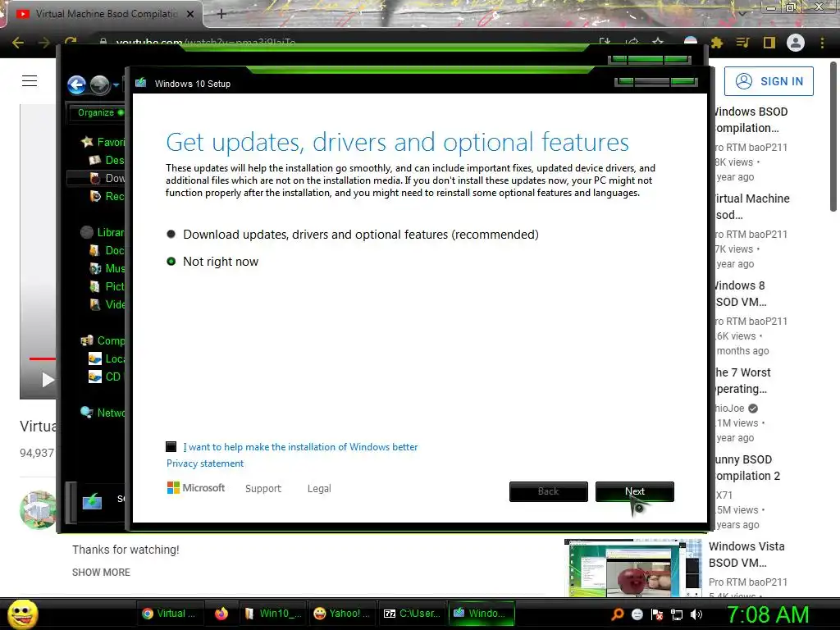Click the Back button in Windows Setup
This screenshot has width=840, height=630.
point(549,491)
